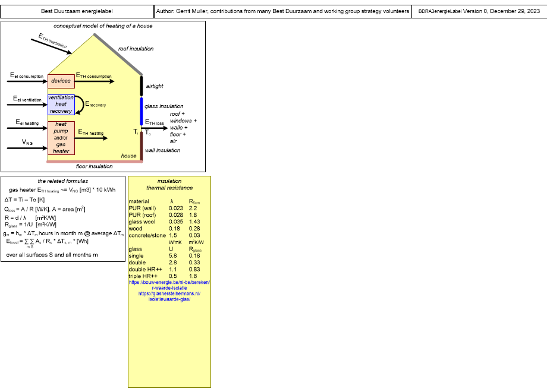Click the "gm = hm * ΔTm hours in month" line
The image size is (547, 392).
point(64,233)
